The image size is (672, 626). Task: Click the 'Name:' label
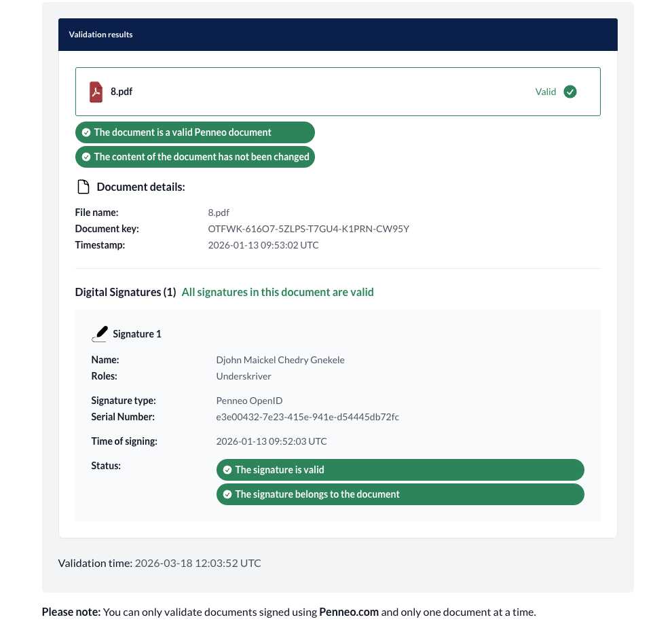click(105, 360)
